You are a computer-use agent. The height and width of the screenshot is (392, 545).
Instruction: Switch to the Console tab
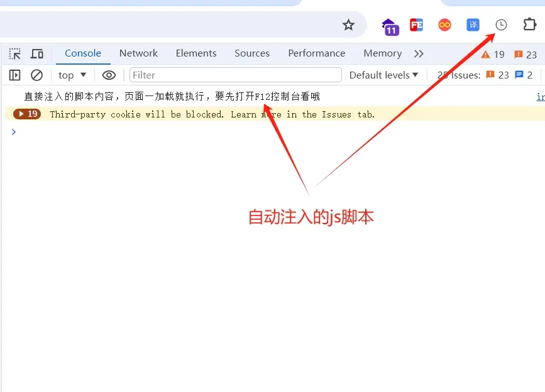point(83,53)
